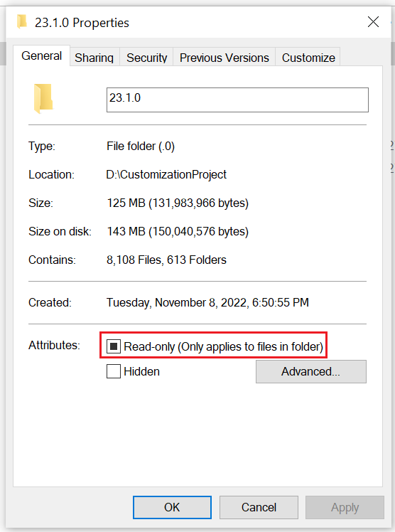Click the Hidden checkbox label text
The height and width of the screenshot is (532, 395).
coord(141,371)
